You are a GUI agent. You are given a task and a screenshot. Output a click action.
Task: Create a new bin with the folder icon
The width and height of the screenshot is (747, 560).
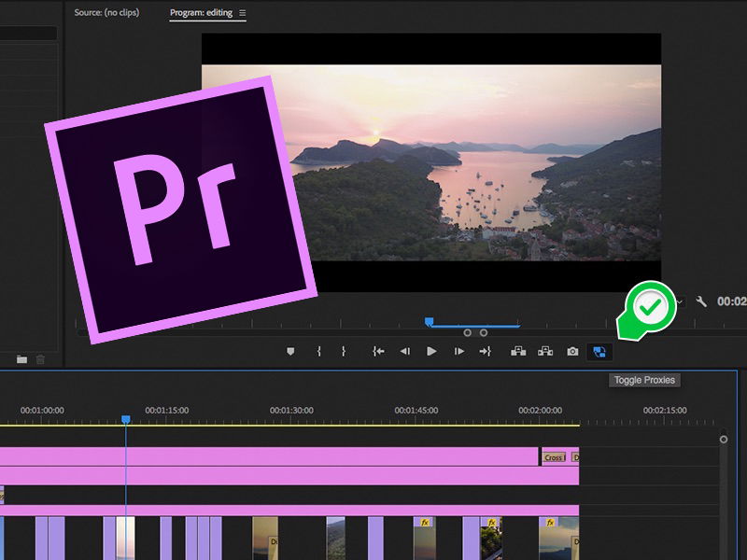click(21, 359)
